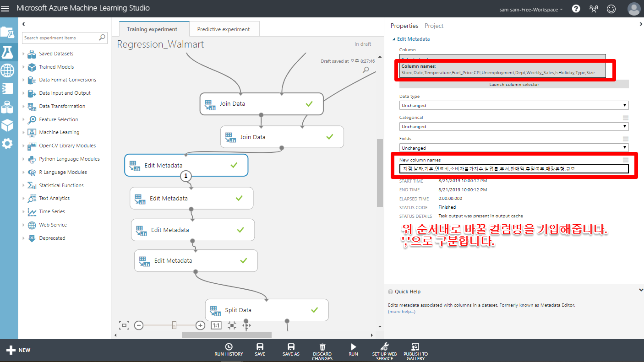Expand Deprecated category
Viewport: 644px width, 362px height.
click(x=23, y=238)
